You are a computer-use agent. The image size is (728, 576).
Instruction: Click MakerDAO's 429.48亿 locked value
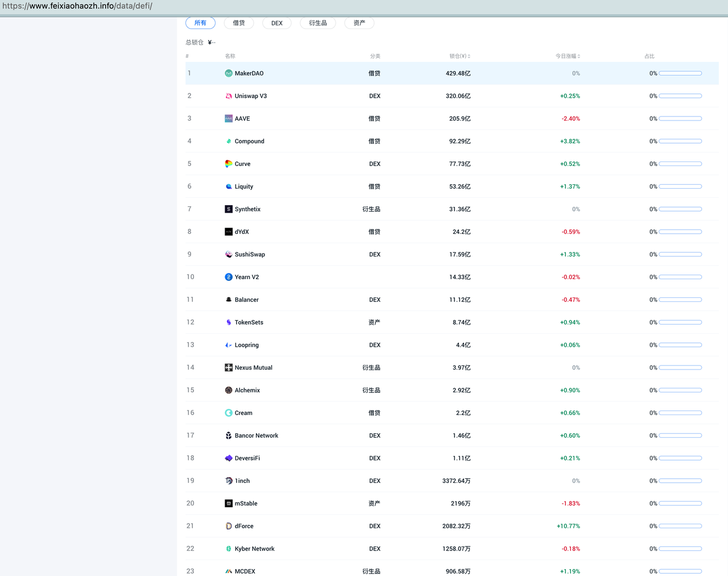(x=458, y=73)
